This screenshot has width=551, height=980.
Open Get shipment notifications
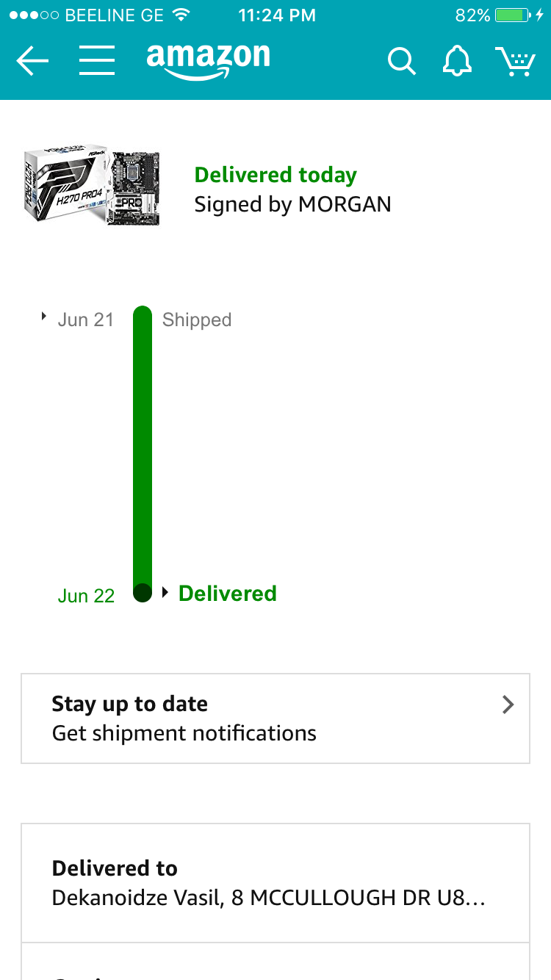184,733
